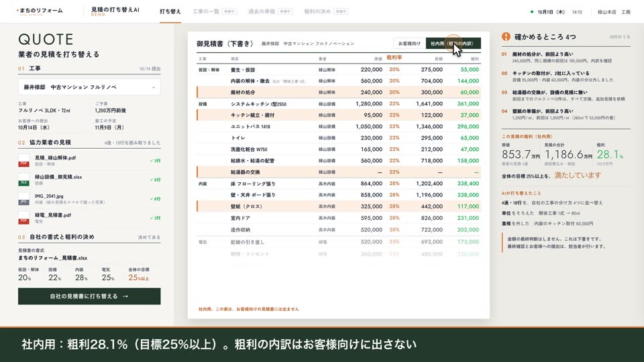Open the 工事の一覧 tab
The image size is (644, 362).
(215, 11)
